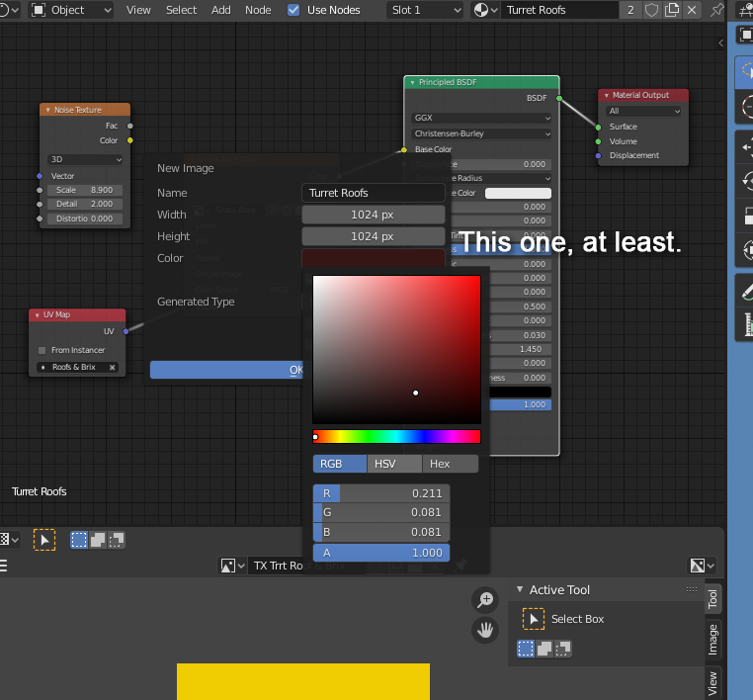Click the Surface input socket
The width and height of the screenshot is (753, 700).
(598, 128)
